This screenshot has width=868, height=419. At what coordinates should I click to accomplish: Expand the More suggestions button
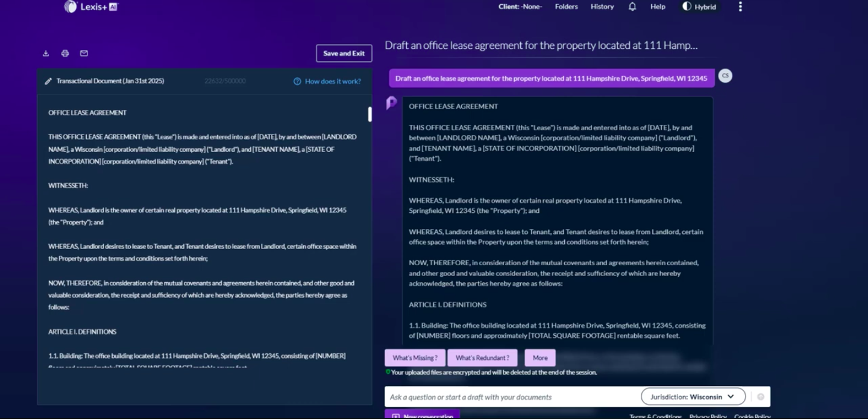[x=540, y=358]
